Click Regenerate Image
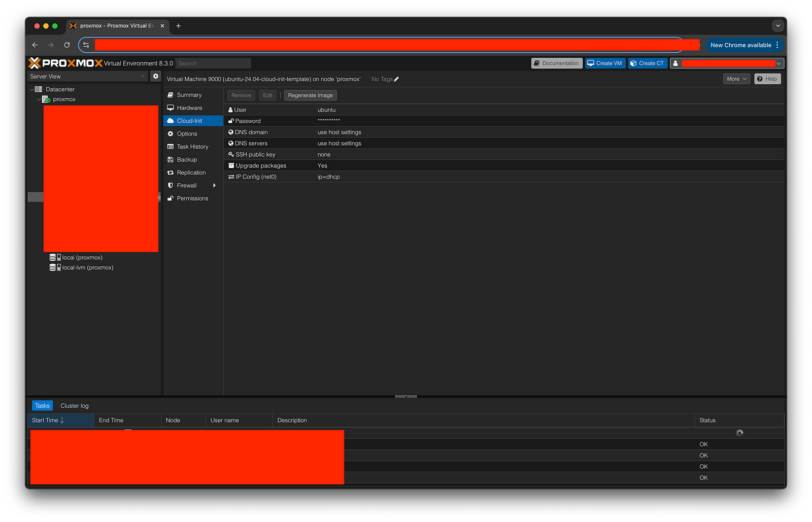 [x=311, y=95]
